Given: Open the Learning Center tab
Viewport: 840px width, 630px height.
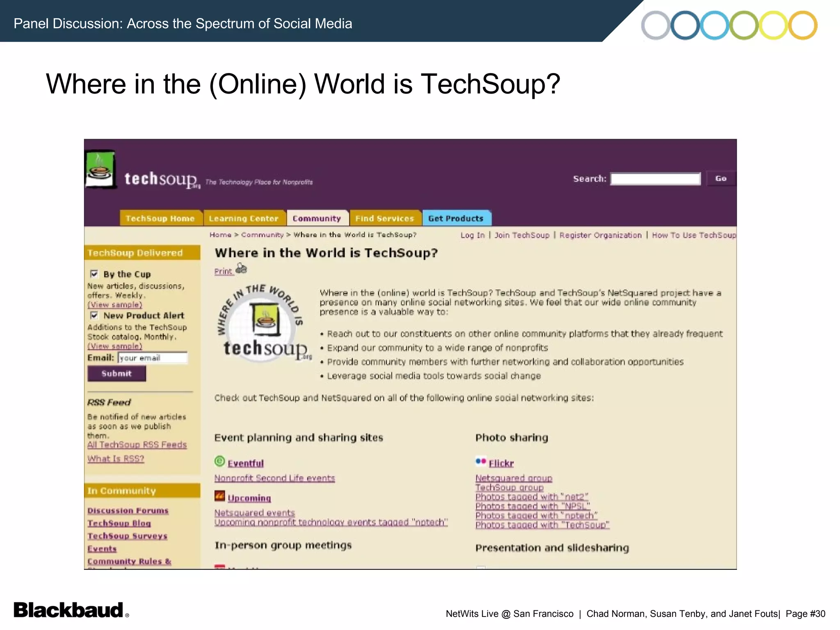Looking at the screenshot, I should [244, 218].
